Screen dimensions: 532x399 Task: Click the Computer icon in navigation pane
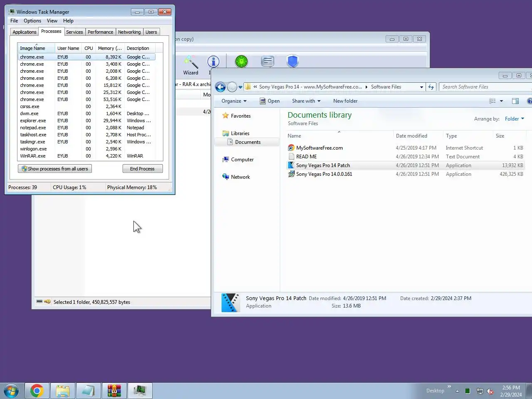[x=226, y=160]
